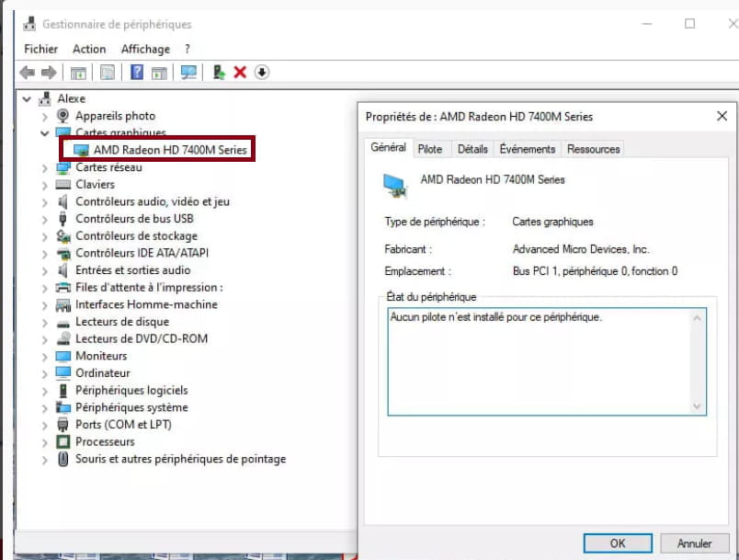Click the Interfaces Homme-machine icon

pos(63,304)
